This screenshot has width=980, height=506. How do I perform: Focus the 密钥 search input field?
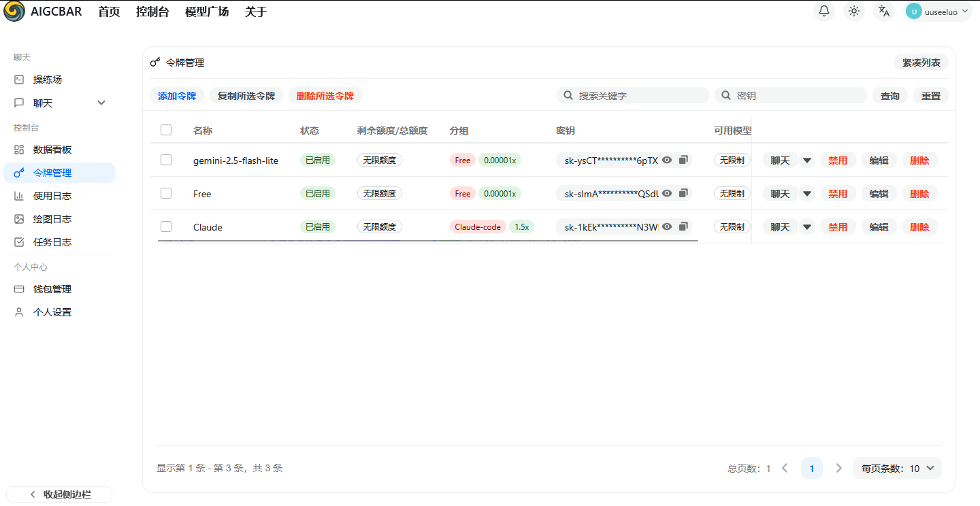(x=791, y=96)
